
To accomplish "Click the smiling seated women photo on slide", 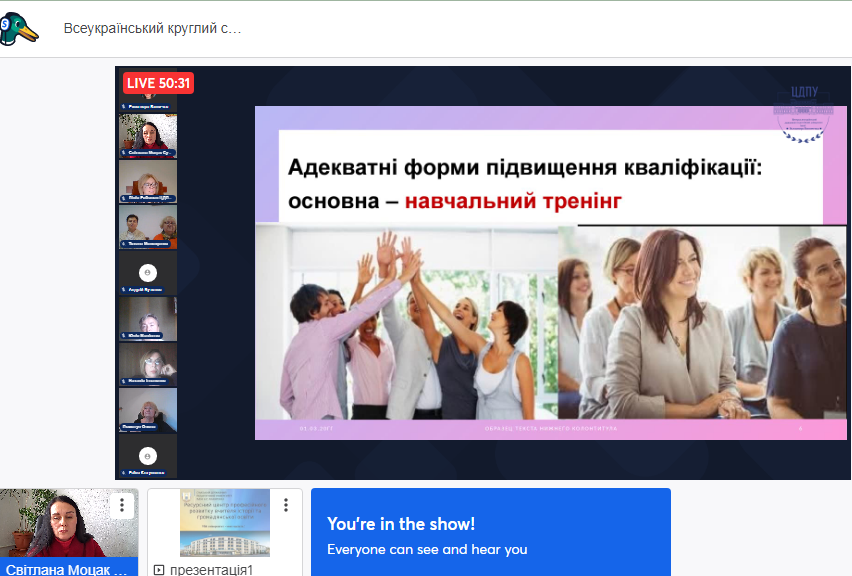I will pos(700,322).
